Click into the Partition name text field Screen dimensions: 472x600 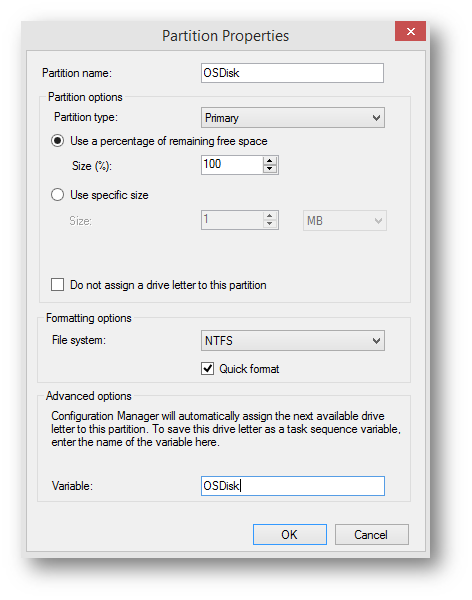292,73
